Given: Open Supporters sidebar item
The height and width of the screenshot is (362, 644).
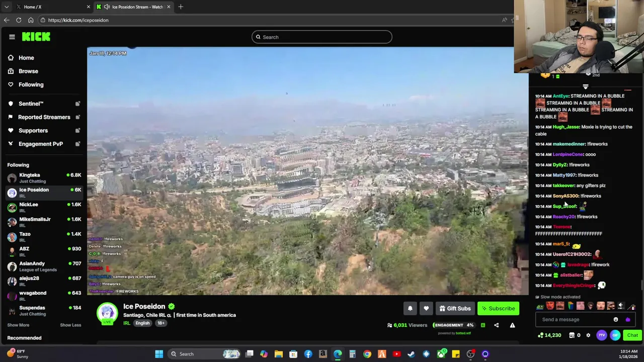Looking at the screenshot, I should (x=33, y=130).
